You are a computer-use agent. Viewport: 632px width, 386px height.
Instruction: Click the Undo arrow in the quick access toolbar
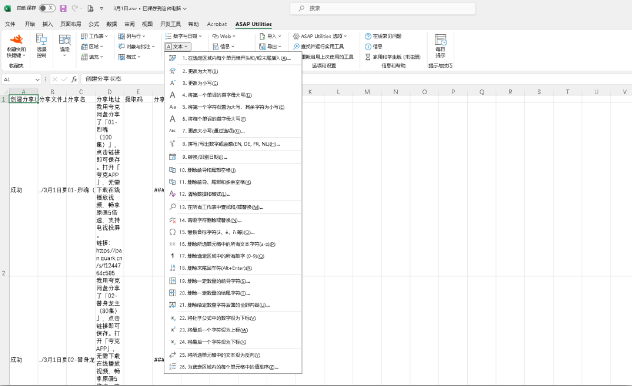coord(75,8)
